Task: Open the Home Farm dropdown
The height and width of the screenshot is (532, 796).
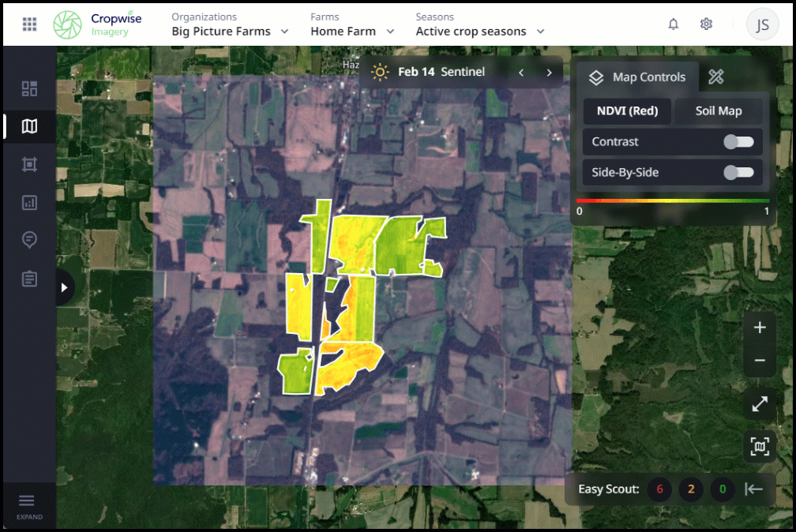Action: (352, 32)
